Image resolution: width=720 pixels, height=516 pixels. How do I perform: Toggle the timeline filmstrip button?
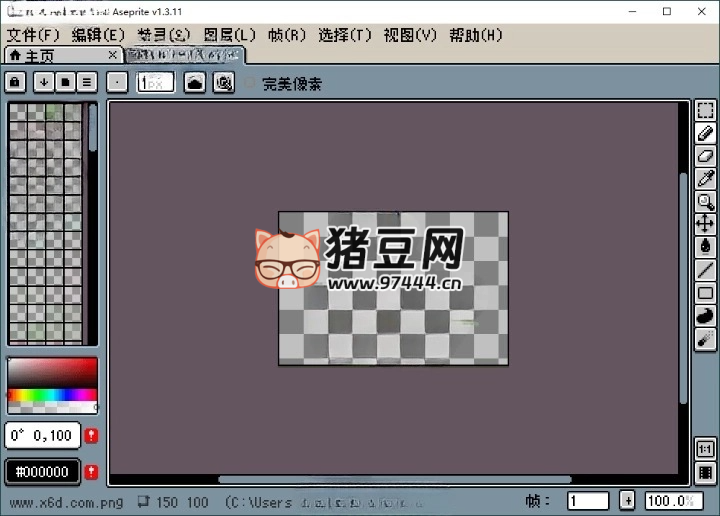705,473
